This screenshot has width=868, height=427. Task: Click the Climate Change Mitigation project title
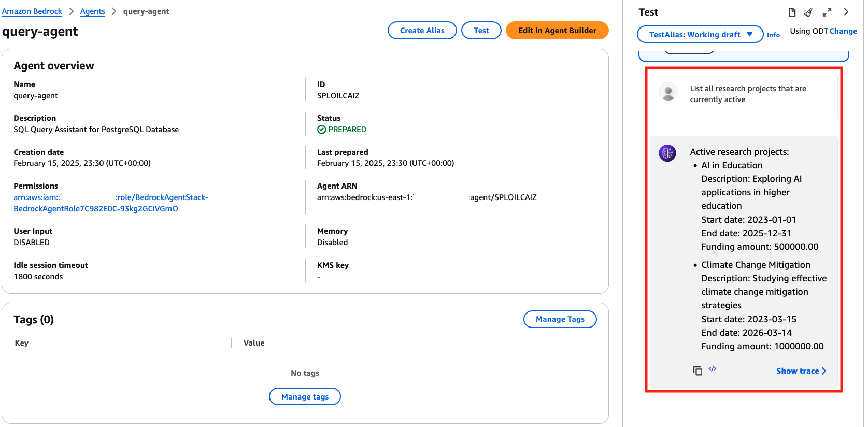756,265
